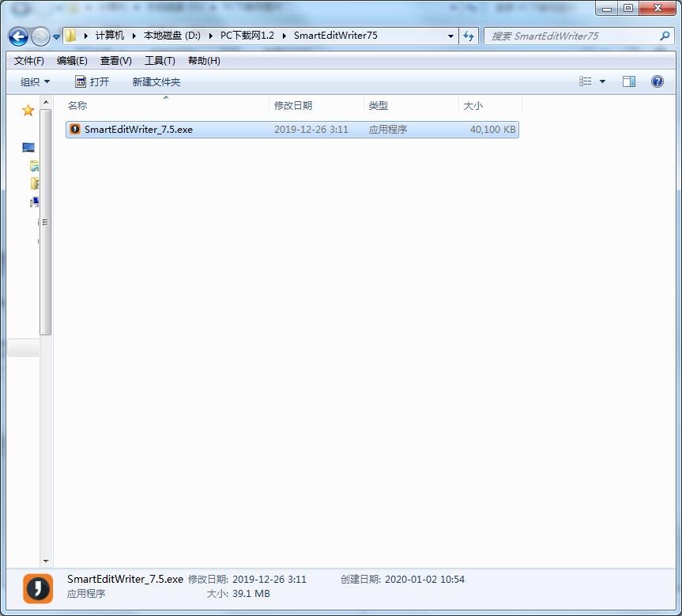
Task: Click the folder icon in the address bar
Action: click(x=70, y=36)
